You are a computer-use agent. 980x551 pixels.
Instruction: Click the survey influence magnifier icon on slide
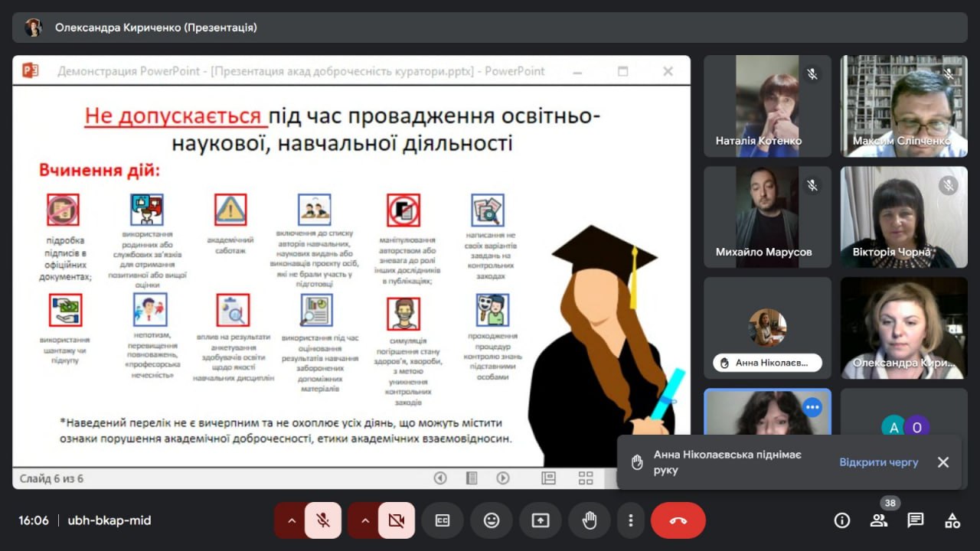click(233, 310)
